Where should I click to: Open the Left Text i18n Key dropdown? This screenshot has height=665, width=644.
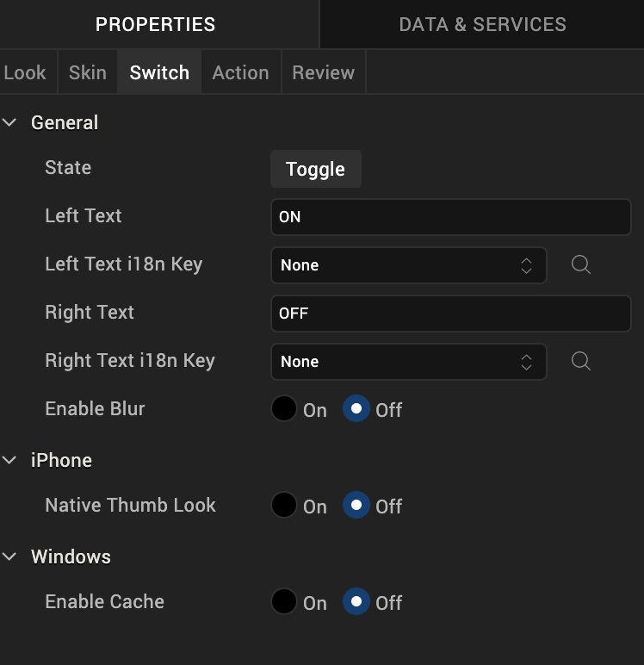coord(408,265)
